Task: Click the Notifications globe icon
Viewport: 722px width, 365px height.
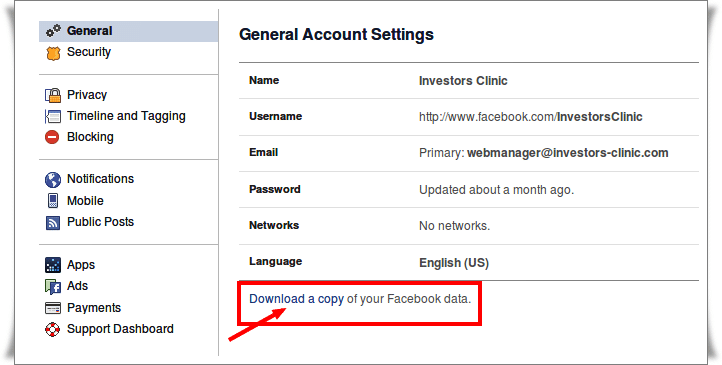Action: [x=53, y=180]
